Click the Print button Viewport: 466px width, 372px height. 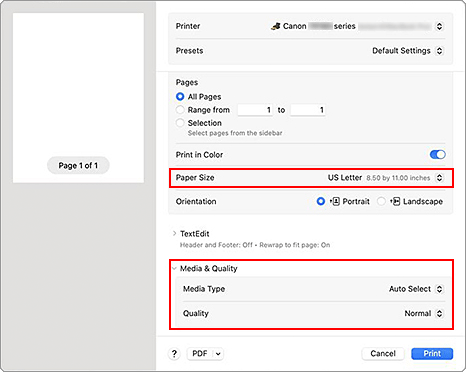[x=432, y=354]
